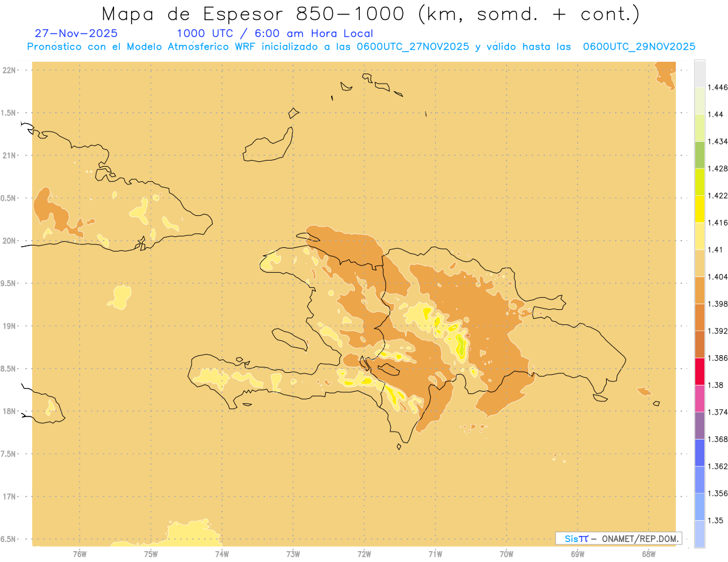Screen dimensions: 728x562
Task: Click the pink legend swatch below 1.38
Action: (x=699, y=398)
